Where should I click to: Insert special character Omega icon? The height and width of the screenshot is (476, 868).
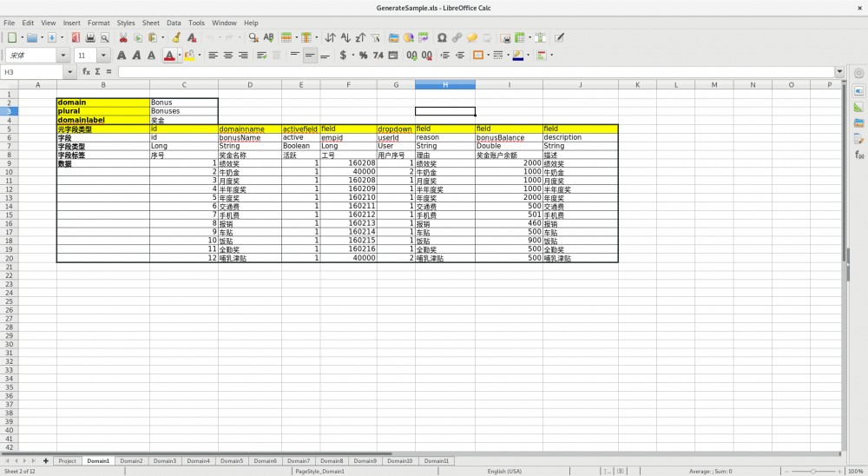click(x=442, y=37)
